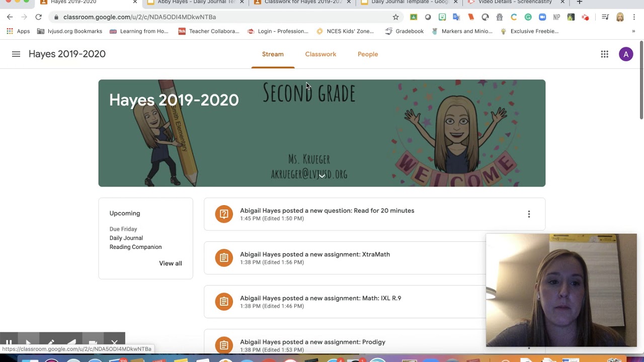Open the 'Gradebook' bookmark

[405, 31]
